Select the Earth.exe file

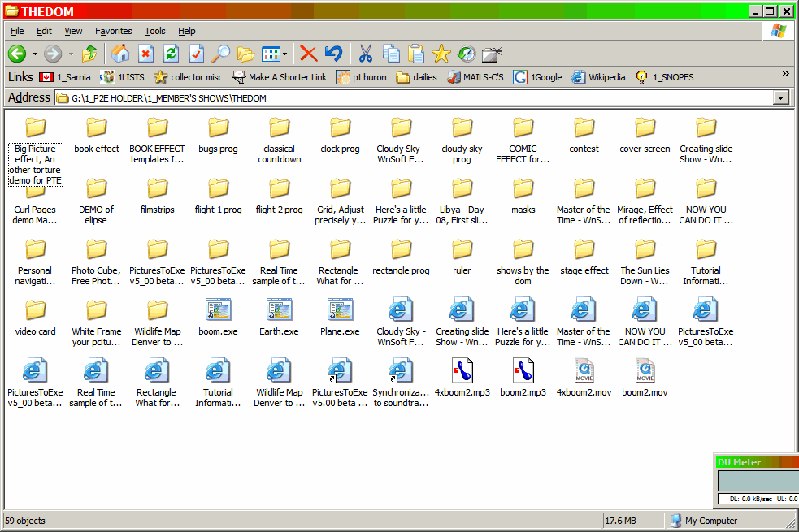point(279,317)
